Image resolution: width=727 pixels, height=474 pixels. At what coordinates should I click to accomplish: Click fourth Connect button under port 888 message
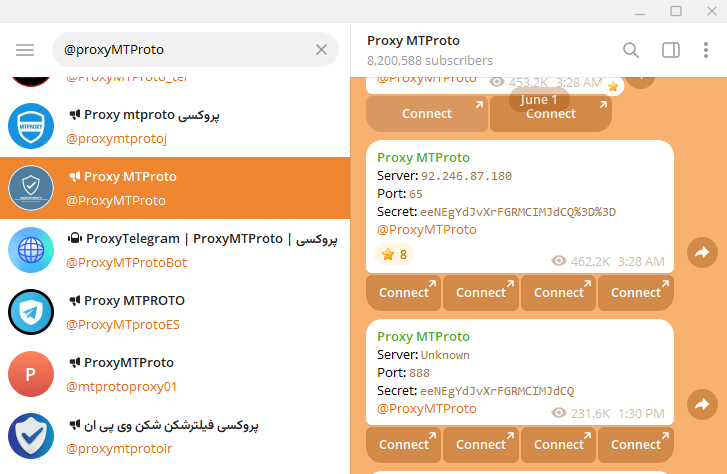[x=636, y=445]
